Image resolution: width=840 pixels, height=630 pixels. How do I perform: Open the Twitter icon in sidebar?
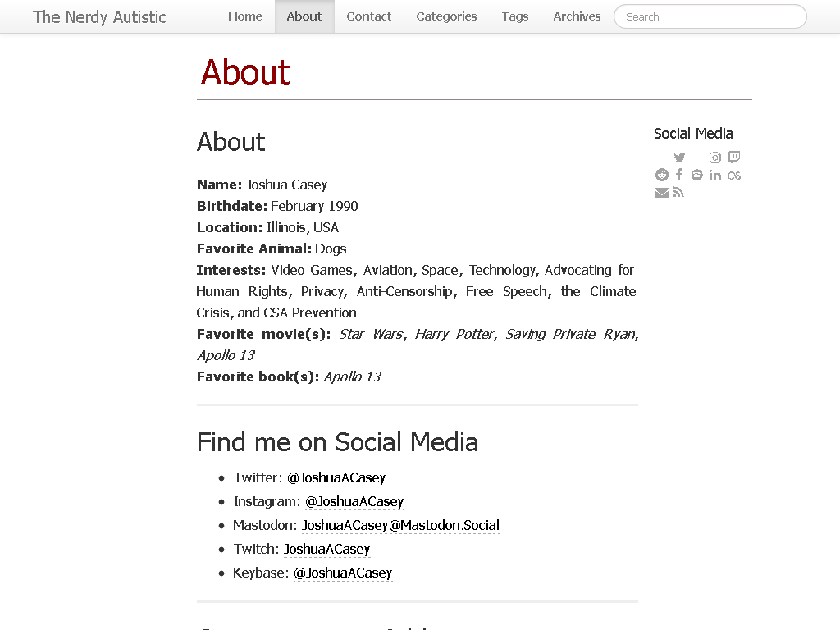[x=679, y=157]
